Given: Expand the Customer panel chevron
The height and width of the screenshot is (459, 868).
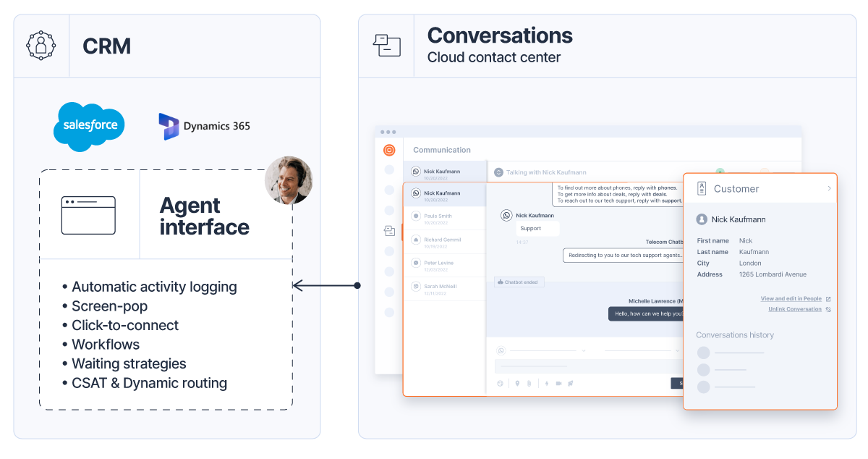Looking at the screenshot, I should point(829,188).
